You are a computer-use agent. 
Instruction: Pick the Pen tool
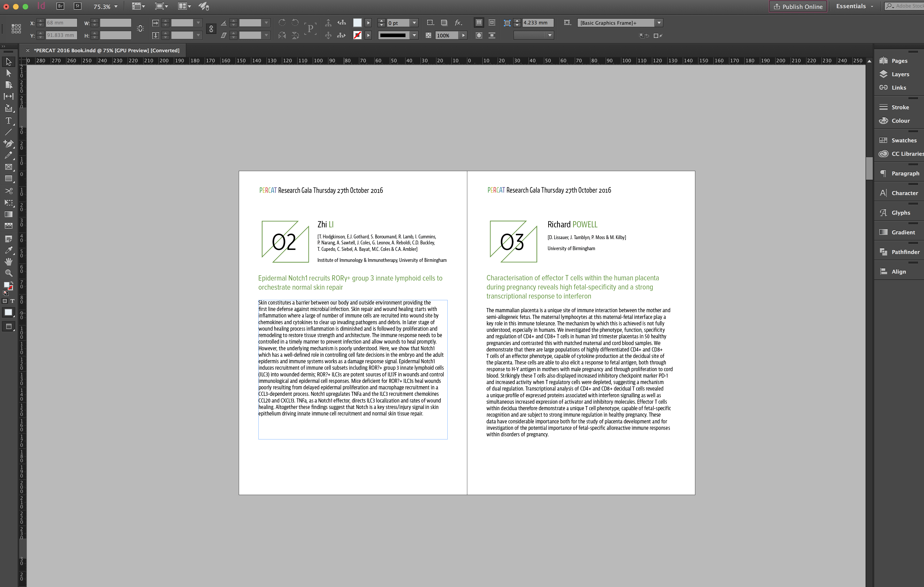click(8, 144)
